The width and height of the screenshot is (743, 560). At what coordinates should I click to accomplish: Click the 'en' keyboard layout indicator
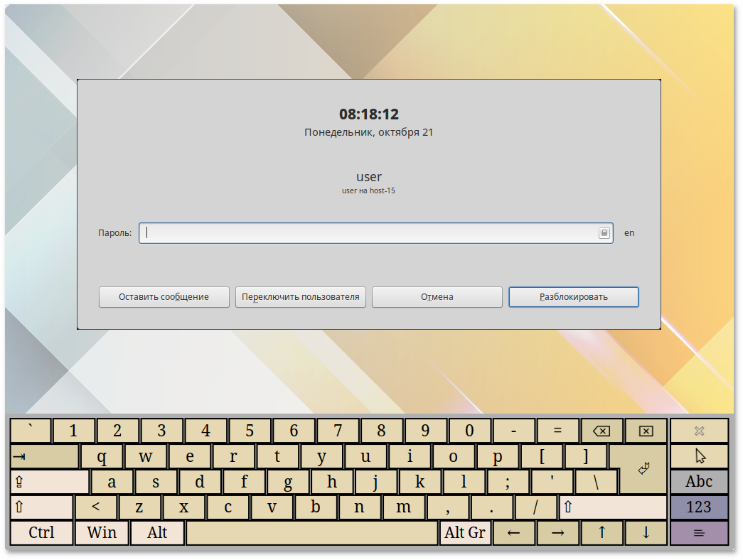coord(629,233)
